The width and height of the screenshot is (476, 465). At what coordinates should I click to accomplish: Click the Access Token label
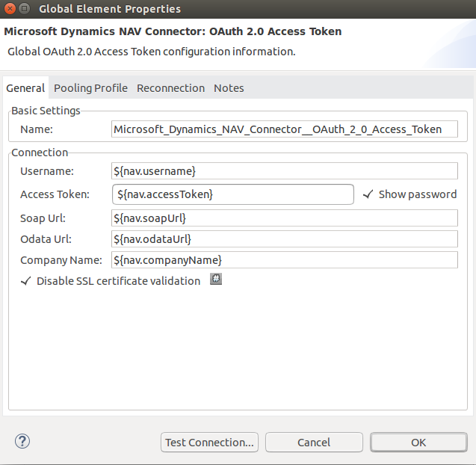55,194
